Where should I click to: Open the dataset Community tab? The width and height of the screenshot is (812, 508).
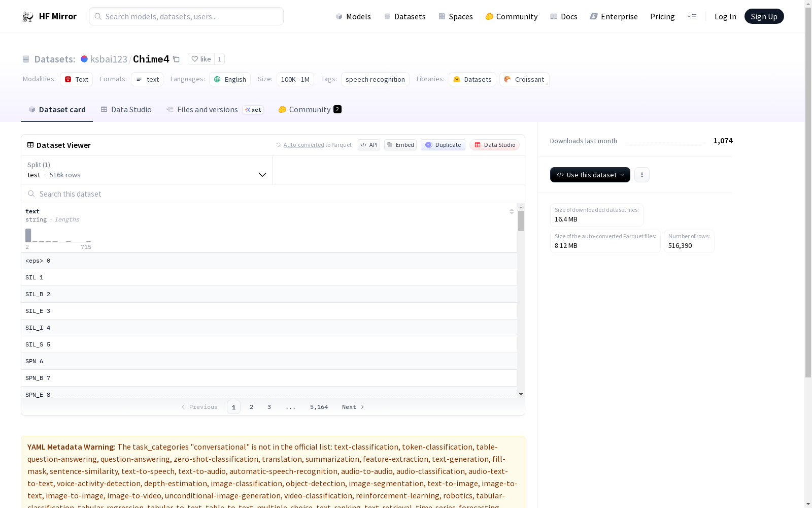point(310,110)
